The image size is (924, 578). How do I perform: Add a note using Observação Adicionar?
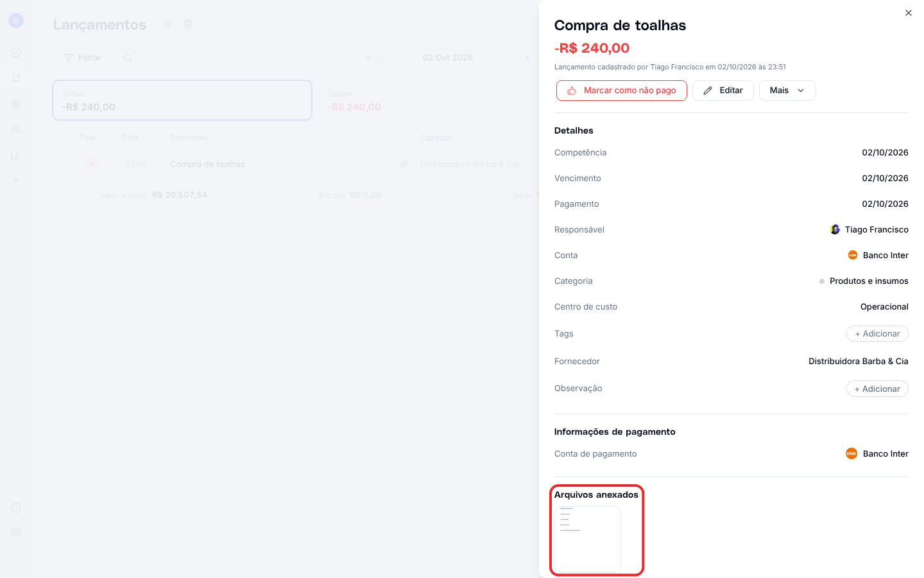877,389
